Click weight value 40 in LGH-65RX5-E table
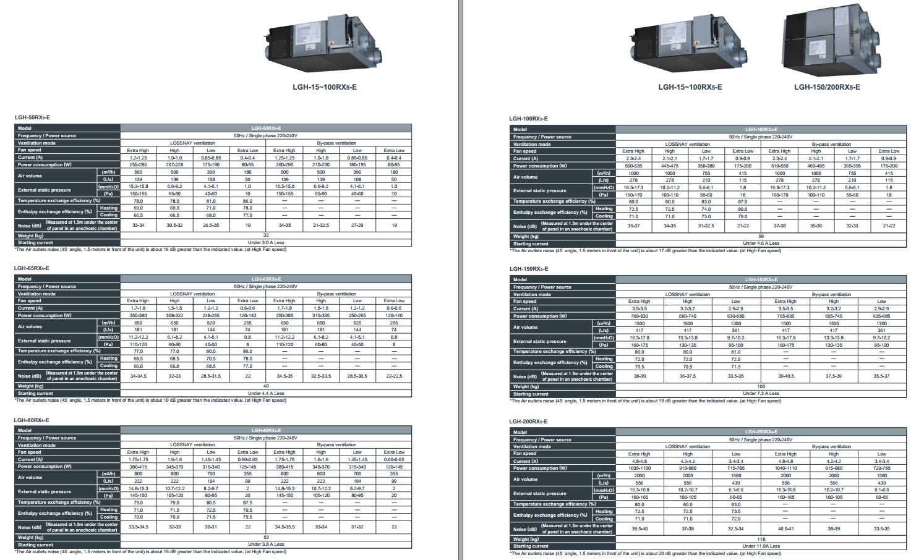Screen dimensions: 924x560 point(266,386)
